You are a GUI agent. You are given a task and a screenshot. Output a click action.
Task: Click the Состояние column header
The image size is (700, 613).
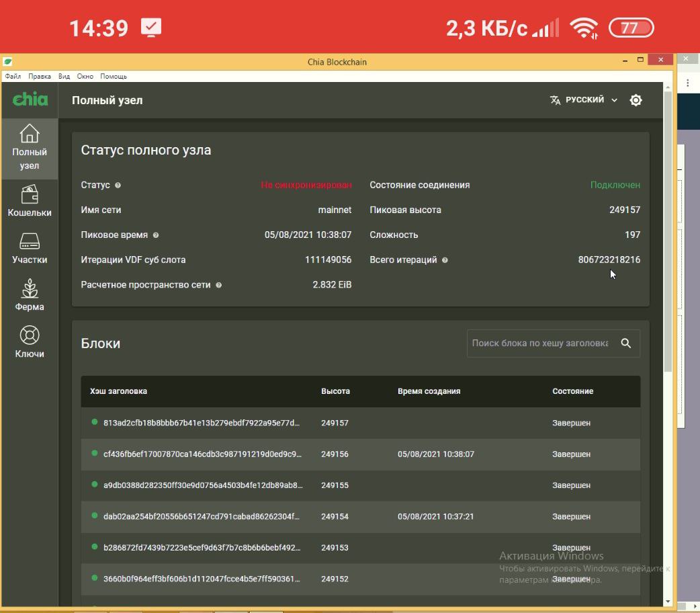click(573, 391)
